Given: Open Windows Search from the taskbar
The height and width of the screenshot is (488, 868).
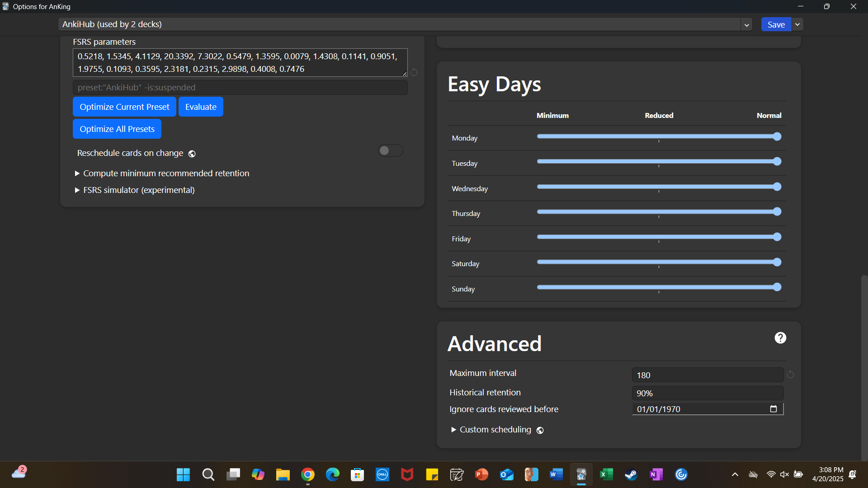Looking at the screenshot, I should click(x=208, y=474).
